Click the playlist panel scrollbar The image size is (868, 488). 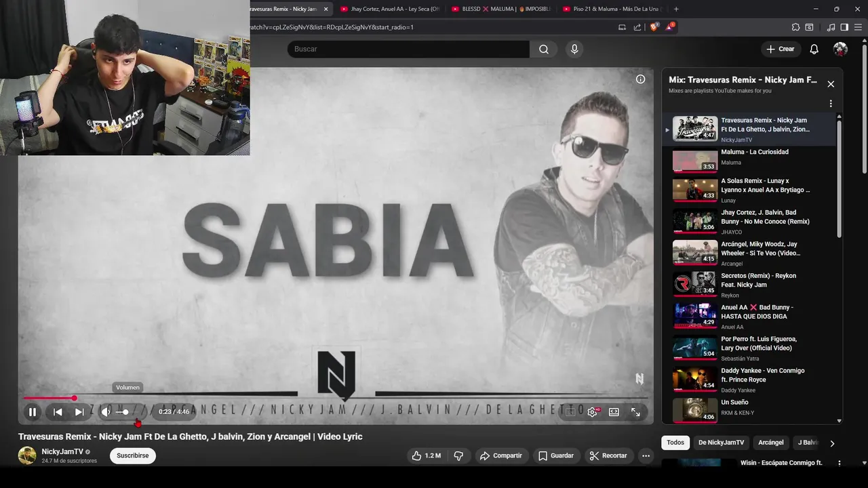(x=840, y=180)
